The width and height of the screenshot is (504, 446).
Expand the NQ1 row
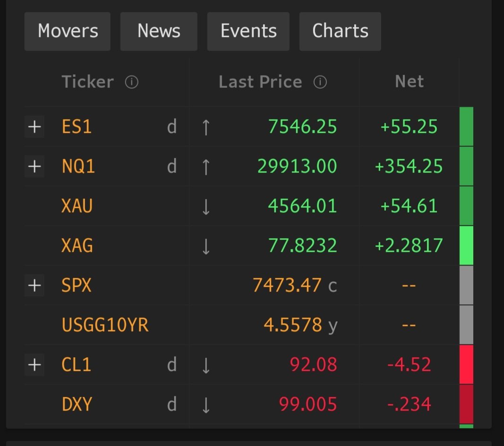click(x=34, y=167)
